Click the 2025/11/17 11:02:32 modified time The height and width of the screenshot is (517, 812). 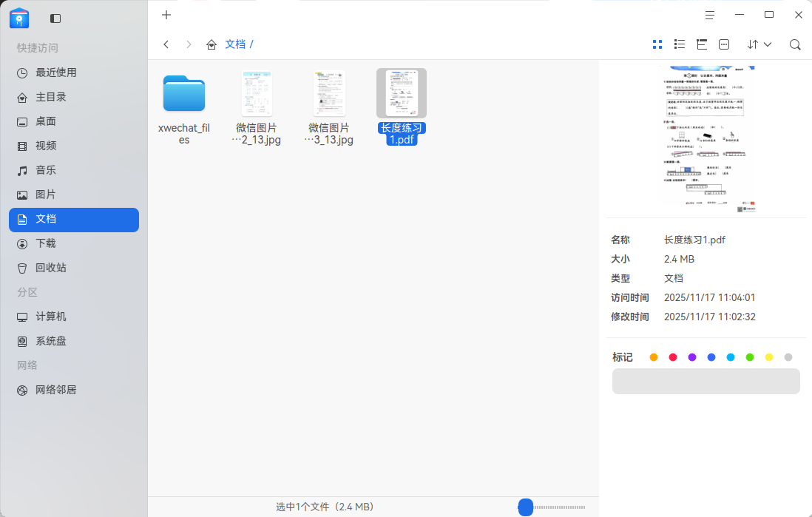pos(709,317)
